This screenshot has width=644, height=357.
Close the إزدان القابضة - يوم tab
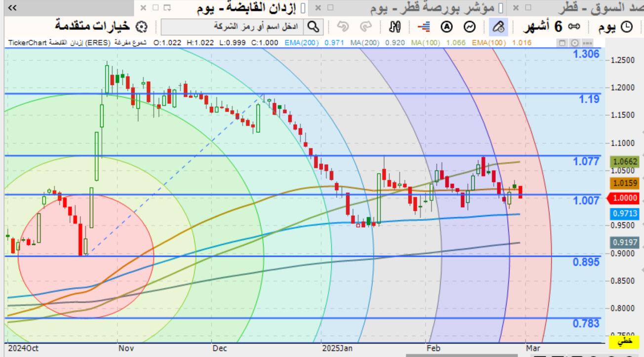(x=143, y=8)
